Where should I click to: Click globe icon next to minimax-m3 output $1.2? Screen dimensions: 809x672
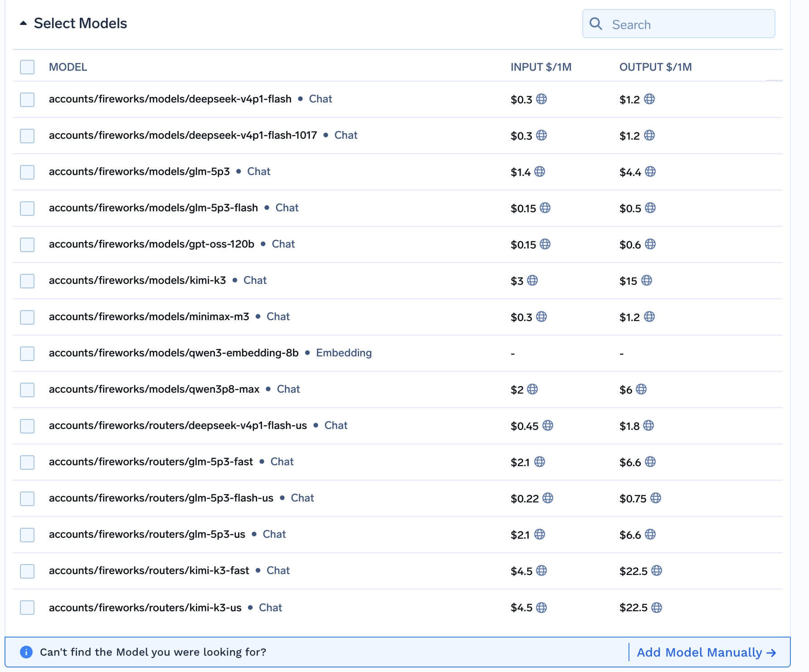click(x=649, y=317)
